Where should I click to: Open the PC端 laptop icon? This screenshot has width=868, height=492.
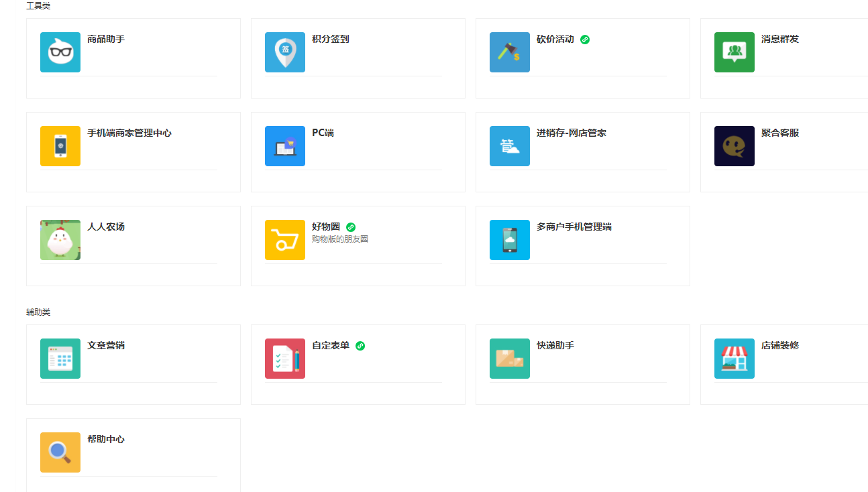[285, 146]
